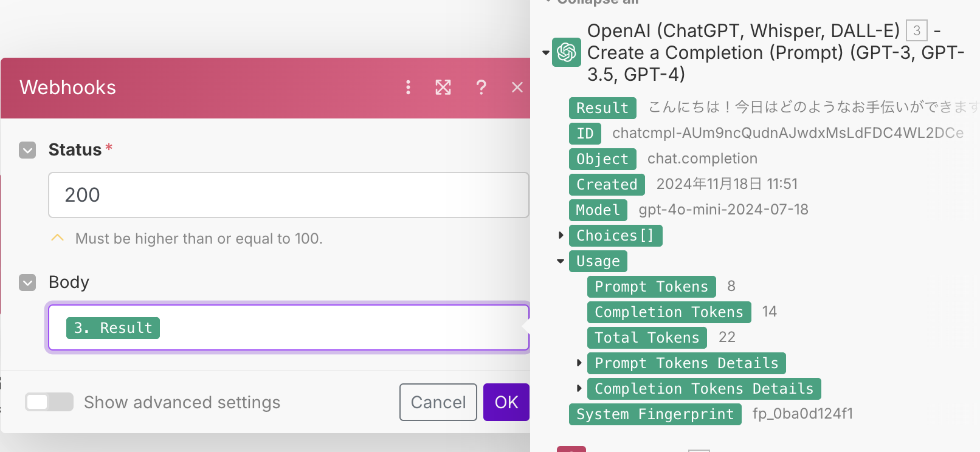Expand Completion Tokens Details
The width and height of the screenshot is (980, 452).
(x=579, y=388)
